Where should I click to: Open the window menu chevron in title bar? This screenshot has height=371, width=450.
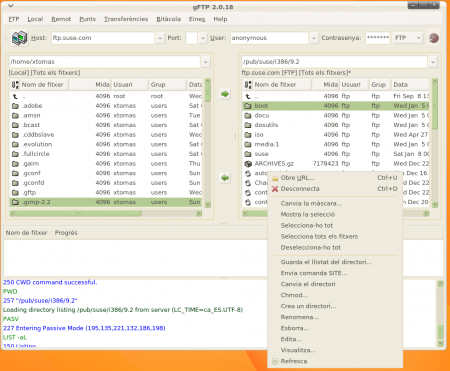pos(11,6)
